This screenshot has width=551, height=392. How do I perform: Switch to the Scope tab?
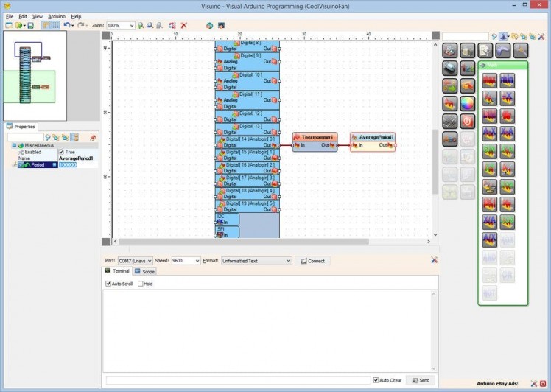[144, 272]
